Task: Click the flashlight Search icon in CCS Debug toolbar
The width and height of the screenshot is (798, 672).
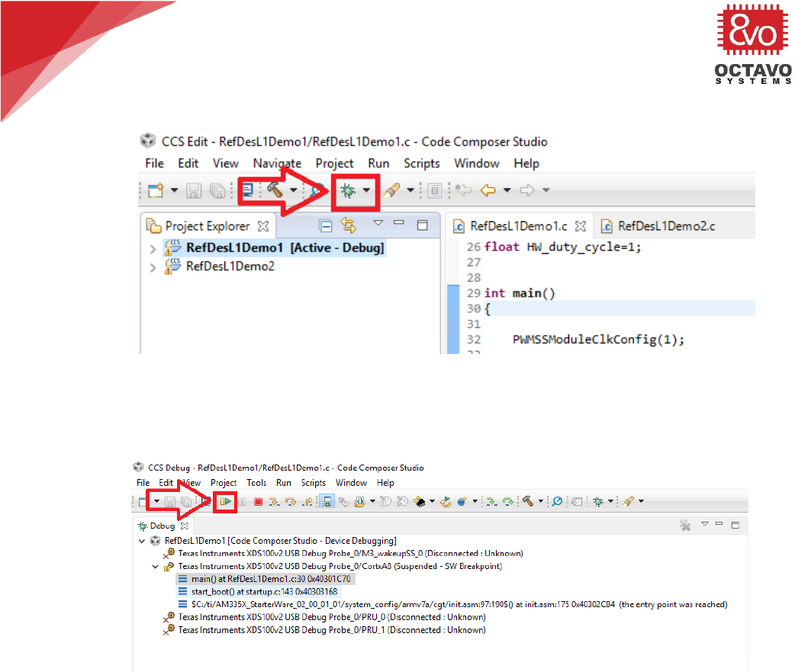Action: tap(629, 502)
